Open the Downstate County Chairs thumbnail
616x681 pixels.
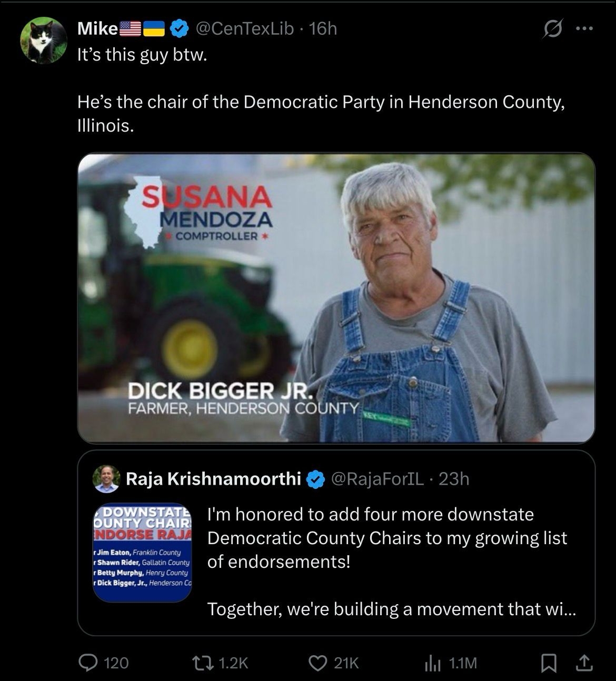(x=142, y=553)
